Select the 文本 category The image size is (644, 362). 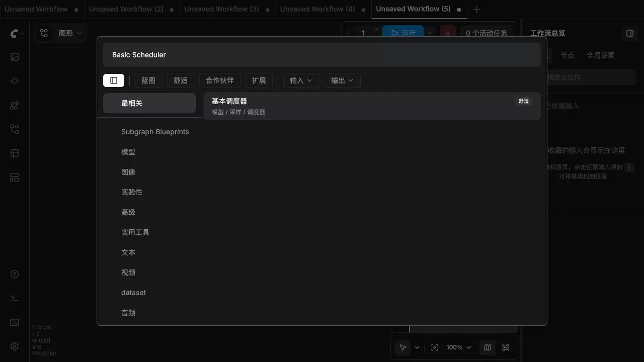coord(149,252)
